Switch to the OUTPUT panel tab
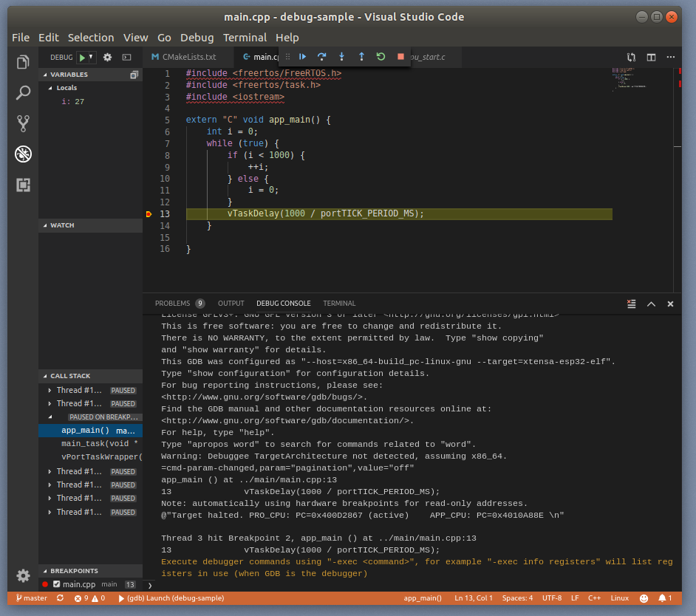This screenshot has height=616, width=696. pyautogui.click(x=231, y=304)
